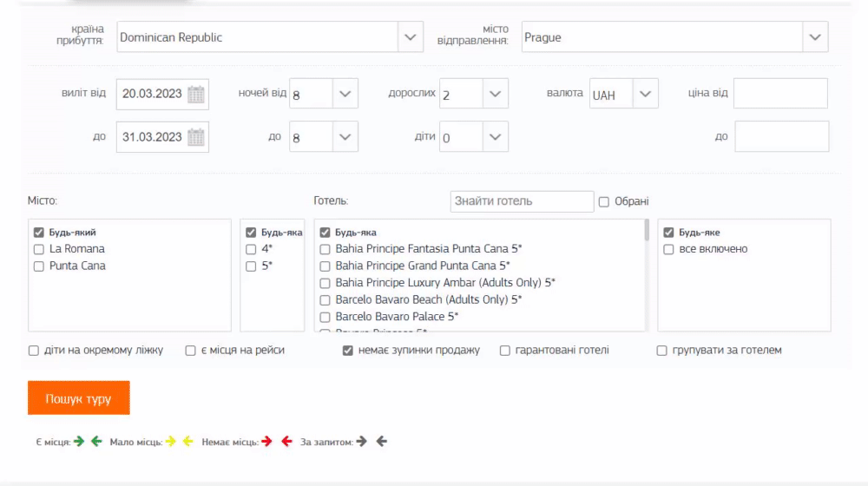Open the Prague departure city dropdown
The width and height of the screenshot is (868, 486).
pyautogui.click(x=814, y=37)
